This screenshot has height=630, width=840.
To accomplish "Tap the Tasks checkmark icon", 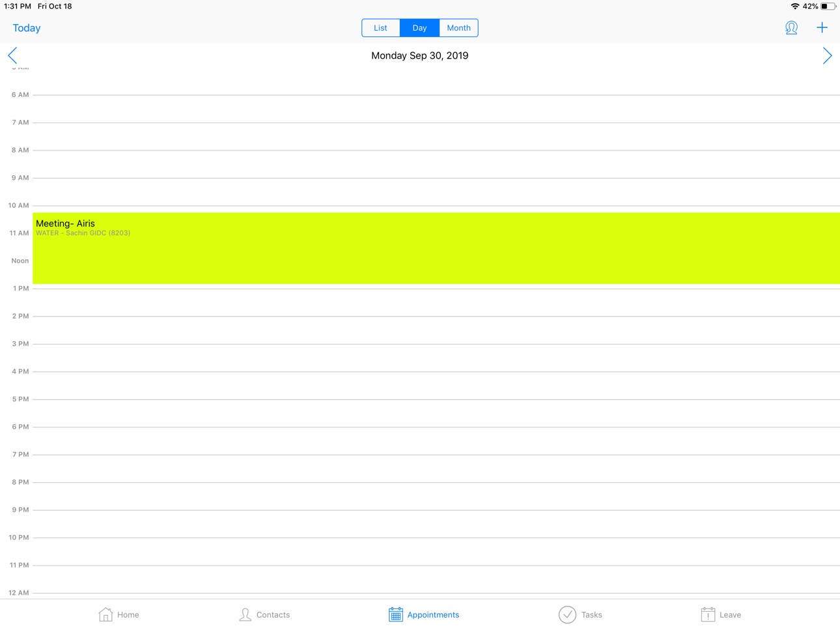I will tap(567, 614).
